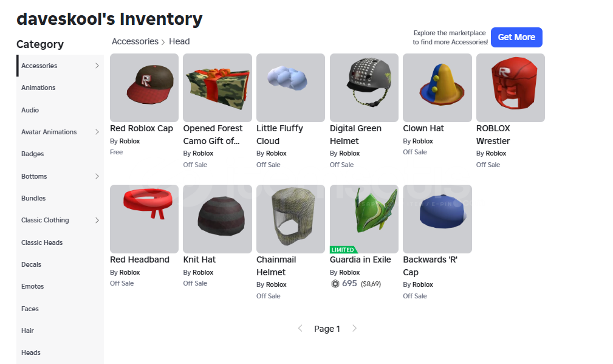Viewport: 613px width, 364px height.
Task: Expand the Classic Clothing category arrow
Action: click(97, 220)
